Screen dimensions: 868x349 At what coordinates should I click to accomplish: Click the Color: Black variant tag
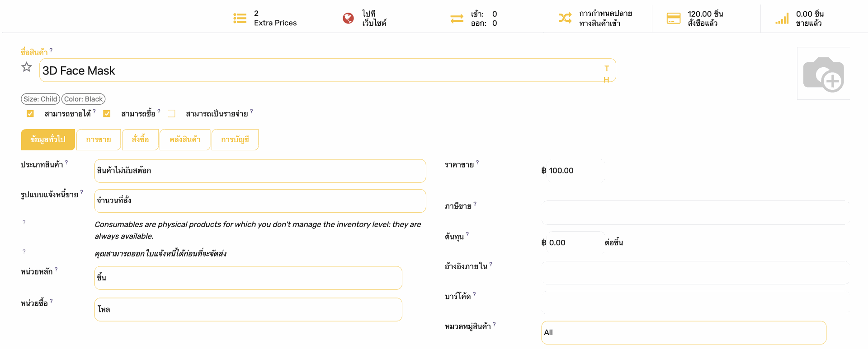(x=84, y=99)
